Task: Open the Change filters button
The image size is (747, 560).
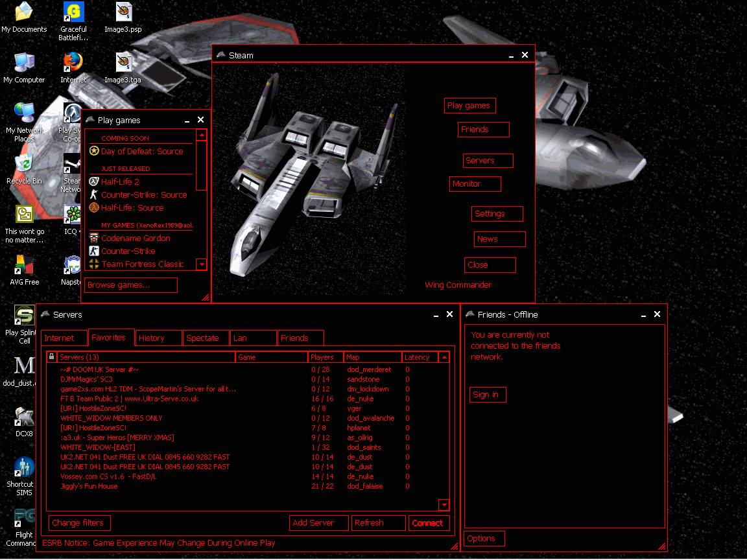Action: pyautogui.click(x=79, y=523)
